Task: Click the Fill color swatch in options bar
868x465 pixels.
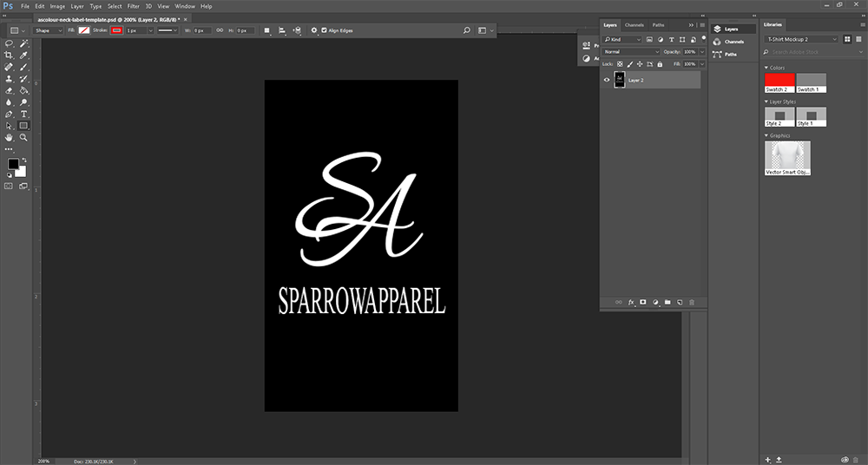Action: (83, 30)
